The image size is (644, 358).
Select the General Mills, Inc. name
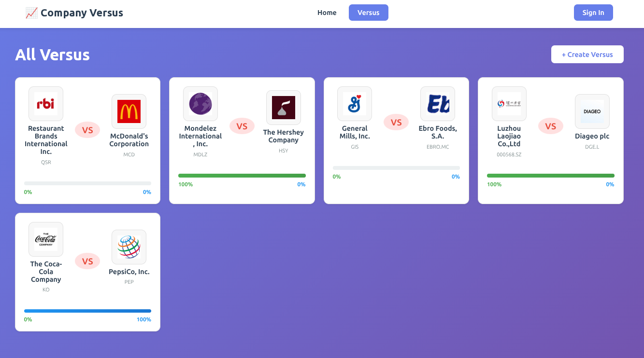[x=355, y=132]
